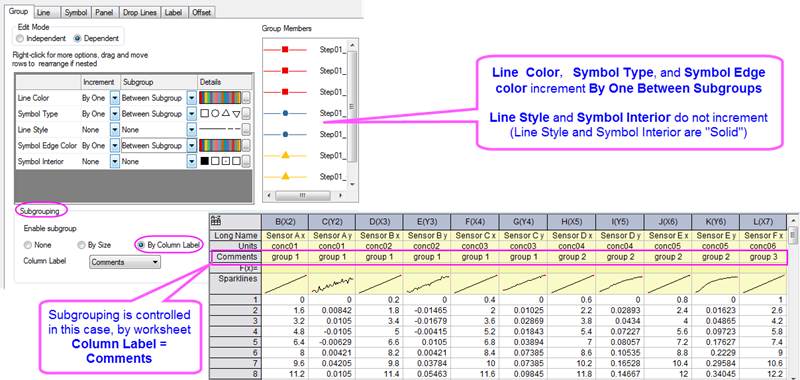800x380 pixels.
Task: Expand Symbol Type Subgroup dropdown
Action: click(x=191, y=114)
